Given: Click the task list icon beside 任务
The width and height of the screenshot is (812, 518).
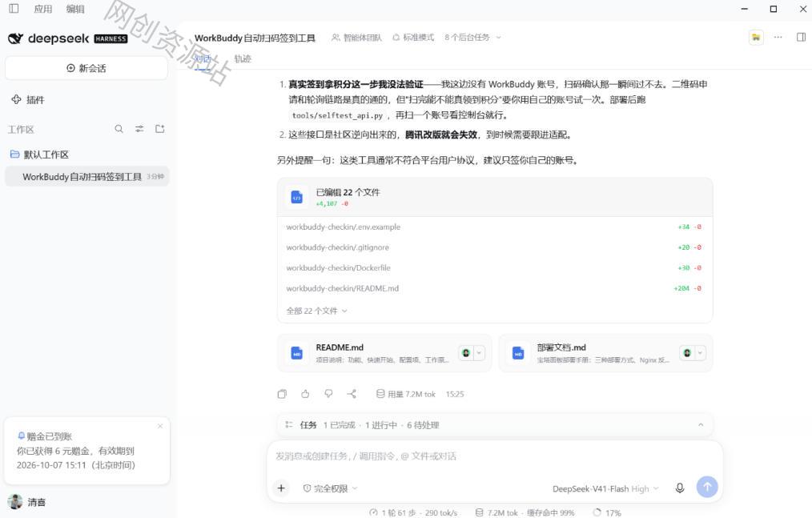Looking at the screenshot, I should [x=289, y=425].
